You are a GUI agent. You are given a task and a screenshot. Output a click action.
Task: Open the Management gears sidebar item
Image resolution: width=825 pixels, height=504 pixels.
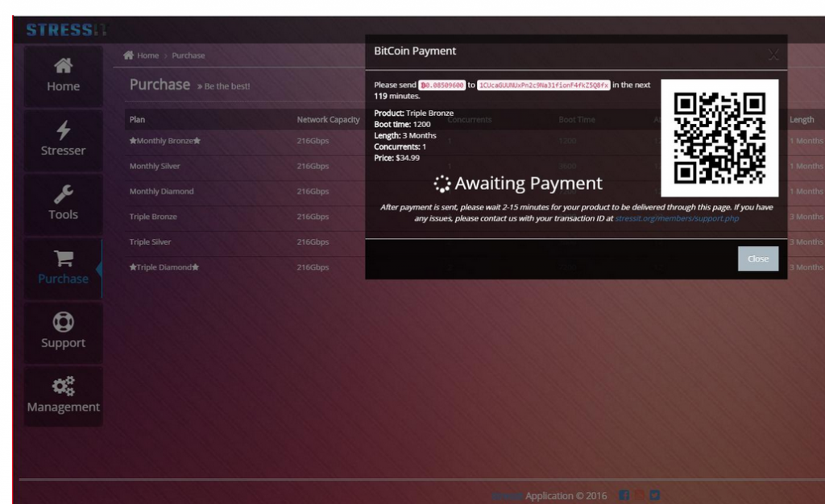coord(63,397)
